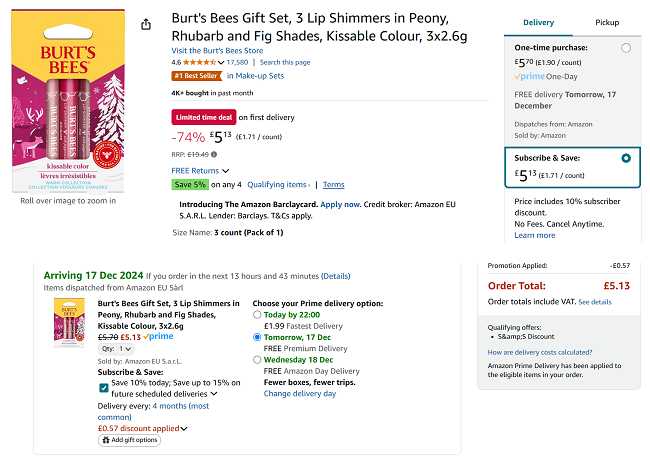Viewport: 650px width, 463px height.
Task: Expand the FREE Returns chevron
Action: (225, 171)
